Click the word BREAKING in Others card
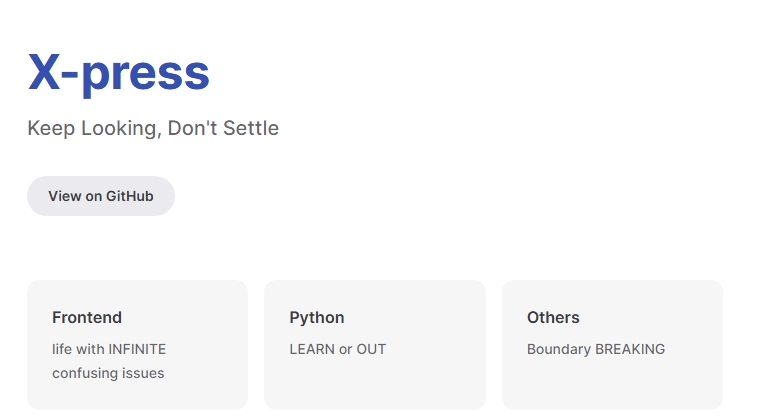The height and width of the screenshot is (417, 757). (630, 349)
